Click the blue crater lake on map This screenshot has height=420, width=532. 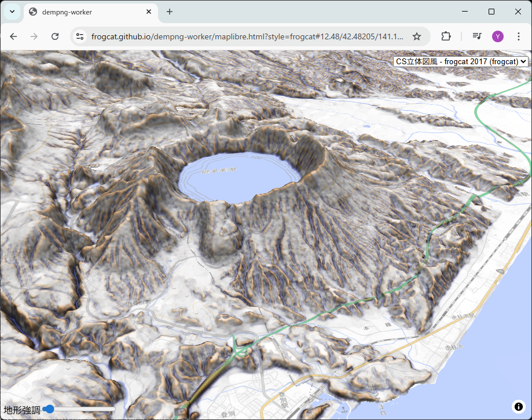[239, 178]
